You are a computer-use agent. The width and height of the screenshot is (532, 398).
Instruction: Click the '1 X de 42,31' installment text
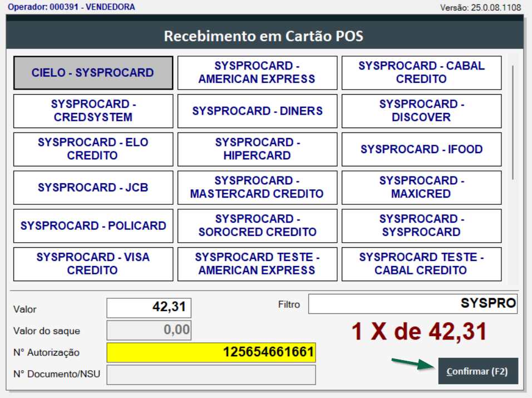point(420,332)
